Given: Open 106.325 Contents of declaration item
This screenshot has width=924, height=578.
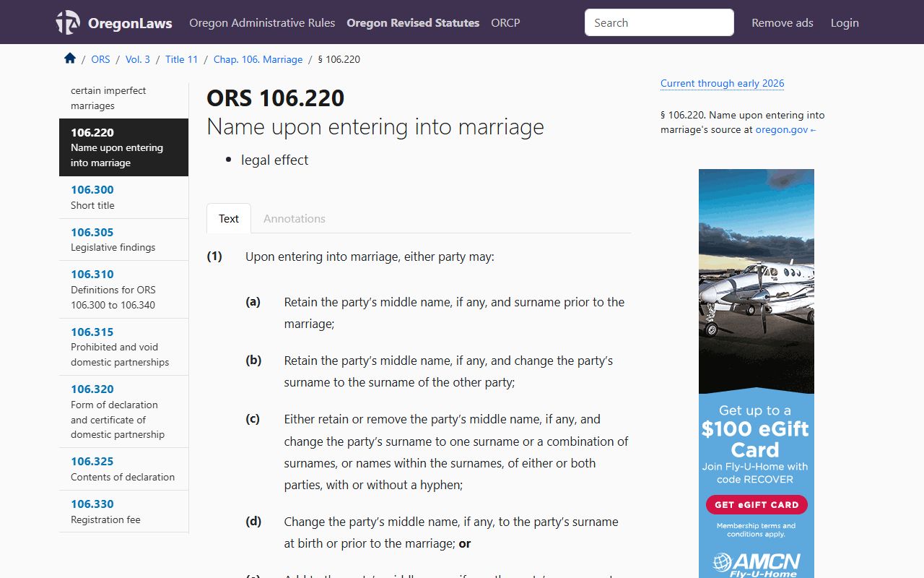Looking at the screenshot, I should [x=123, y=469].
